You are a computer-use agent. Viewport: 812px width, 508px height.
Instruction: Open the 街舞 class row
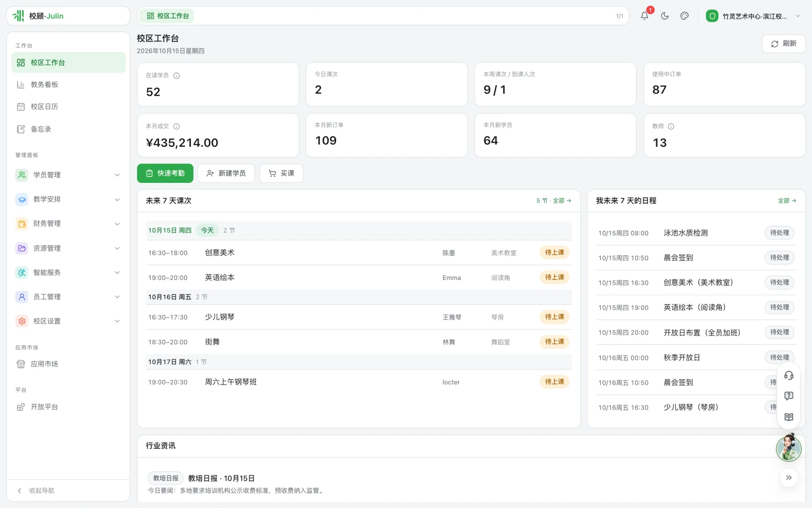359,342
